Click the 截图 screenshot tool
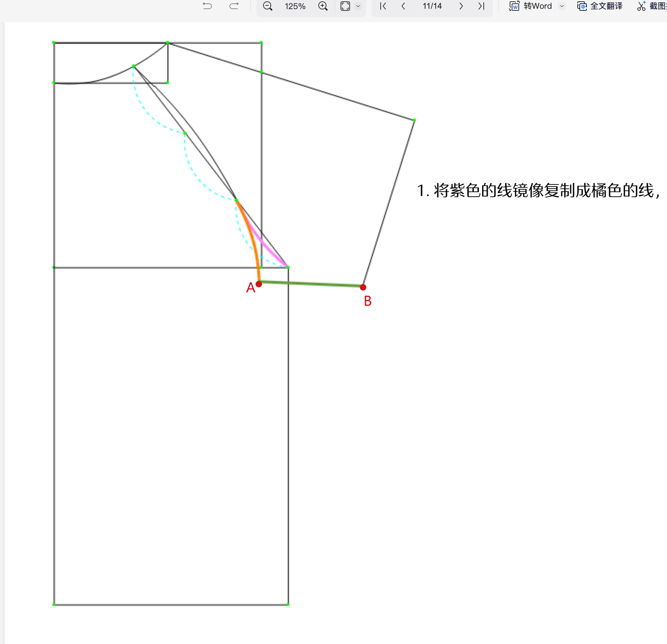Image resolution: width=667 pixels, height=644 pixels. [652, 6]
